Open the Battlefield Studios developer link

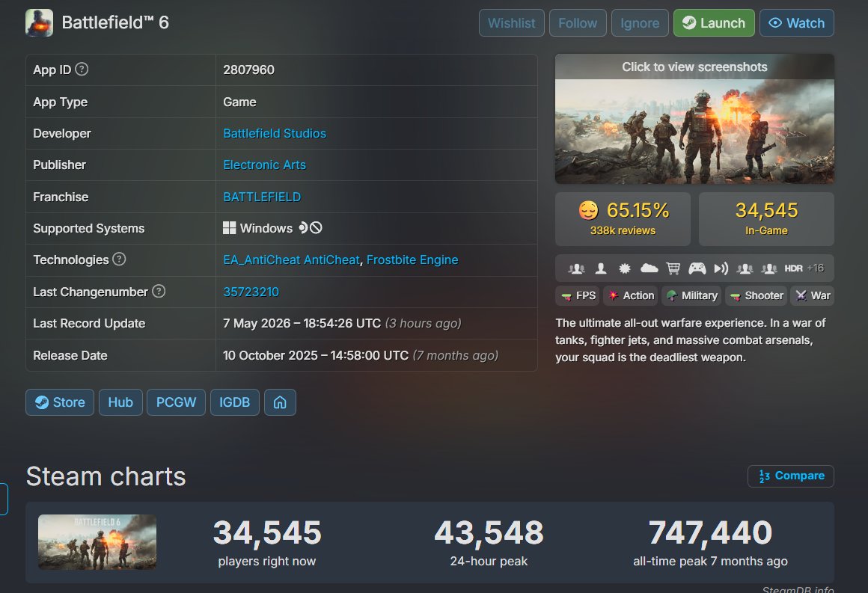coord(275,133)
